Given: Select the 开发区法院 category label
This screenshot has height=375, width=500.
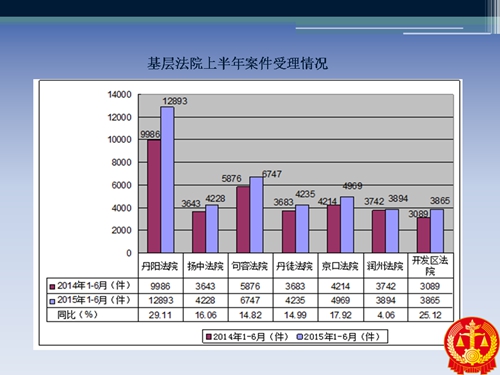Looking at the screenshot, I should click(430, 266).
